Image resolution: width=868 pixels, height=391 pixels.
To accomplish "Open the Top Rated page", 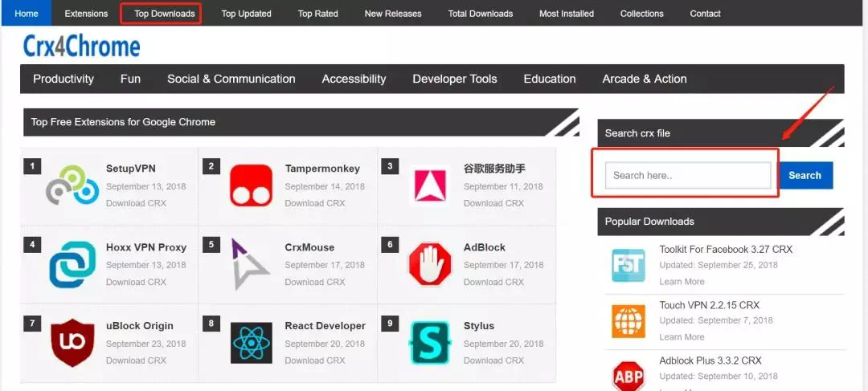I will pyautogui.click(x=317, y=14).
